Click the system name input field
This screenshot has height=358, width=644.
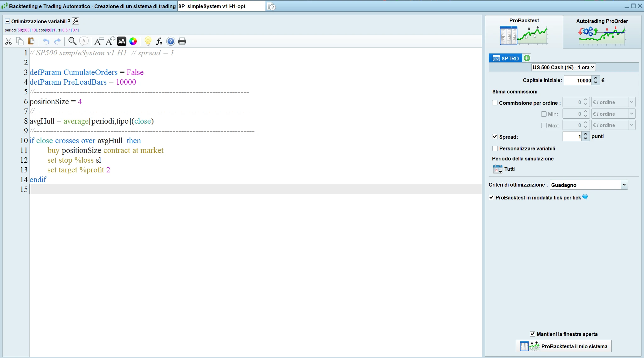point(221,6)
